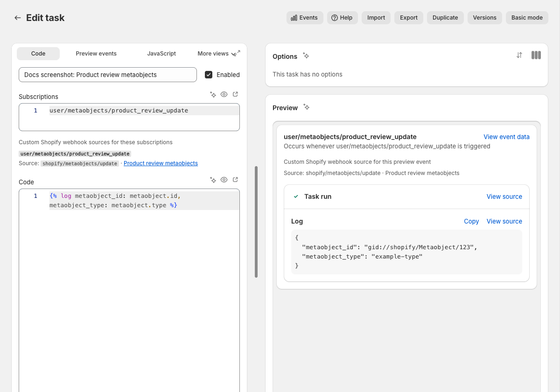Viewport: 560px width, 392px height.
Task: Click the sparkle icon next to Options
Action: pyautogui.click(x=306, y=56)
